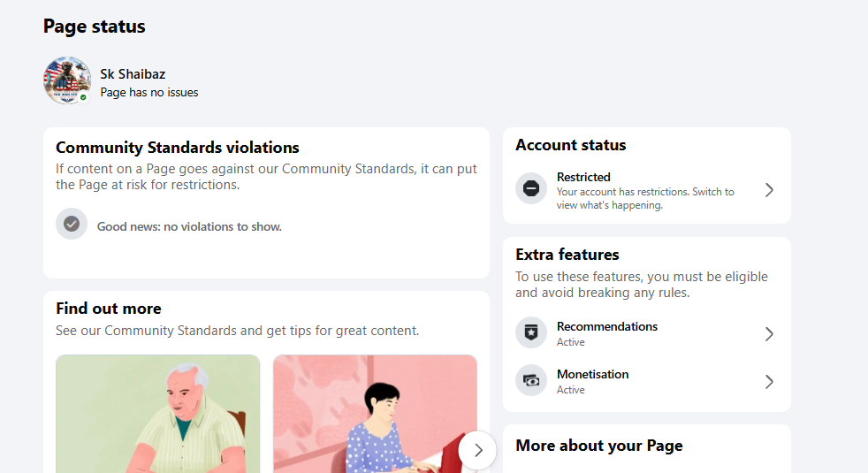Image resolution: width=868 pixels, height=473 pixels.
Task: Click the Restricted minus-circle icon
Action: [x=531, y=188]
